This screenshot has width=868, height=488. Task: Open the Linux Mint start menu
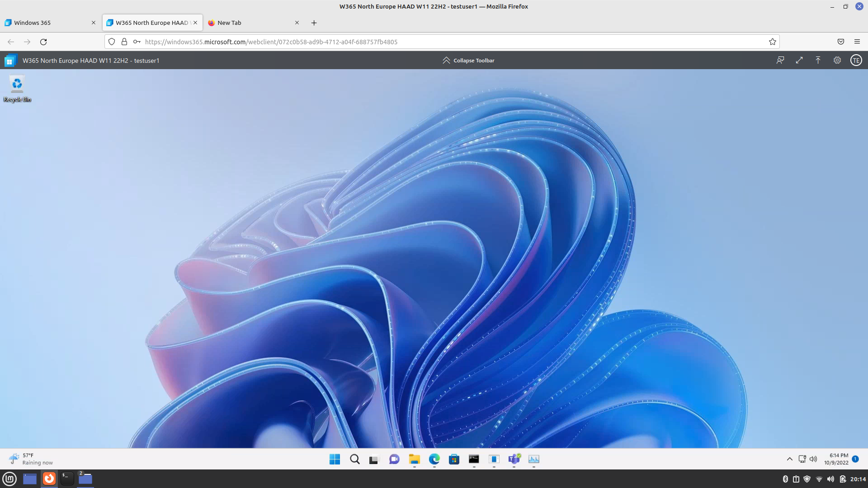click(9, 479)
